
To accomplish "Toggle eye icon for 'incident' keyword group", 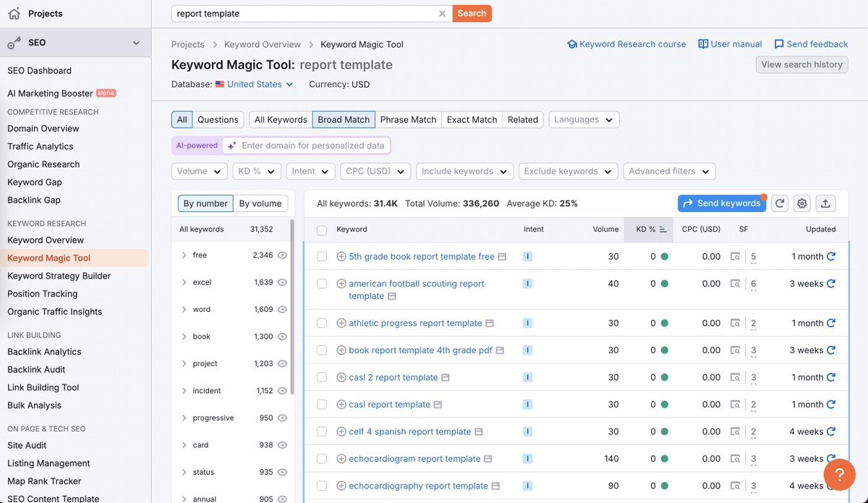I will [x=282, y=391].
